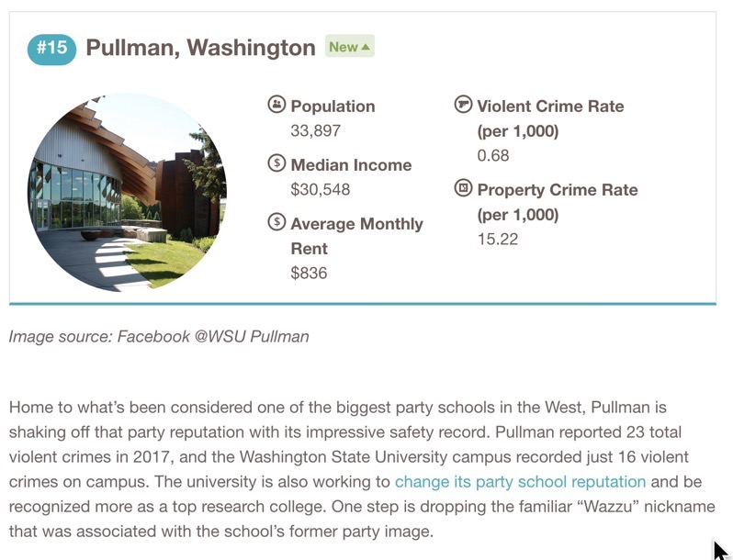Select the average rent value $836
Image resolution: width=733 pixels, height=560 pixels.
point(309,273)
